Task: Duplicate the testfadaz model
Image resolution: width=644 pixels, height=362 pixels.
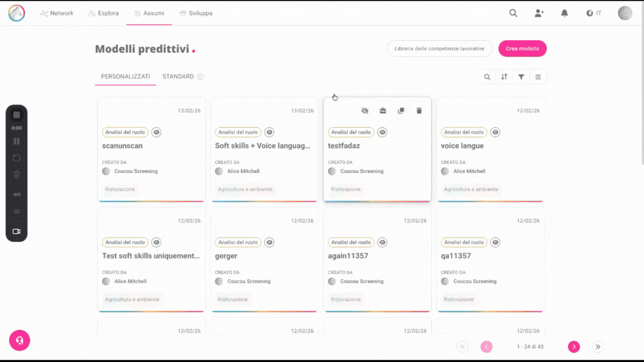Action: [x=401, y=111]
